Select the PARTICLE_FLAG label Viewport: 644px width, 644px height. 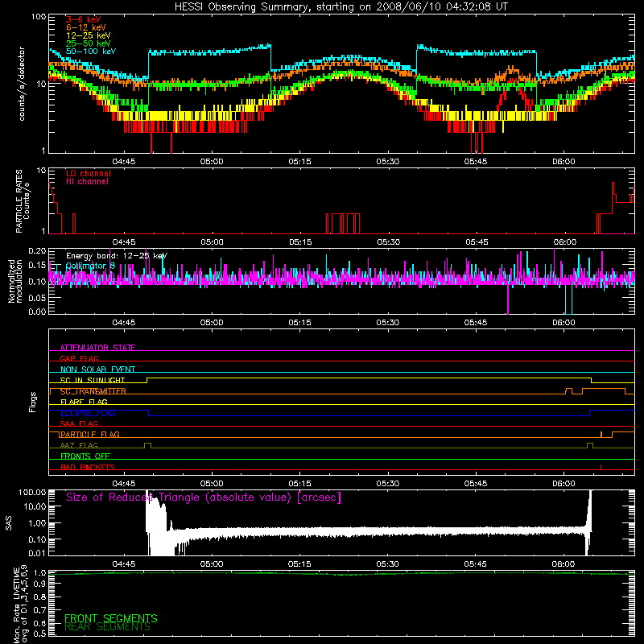90,434
